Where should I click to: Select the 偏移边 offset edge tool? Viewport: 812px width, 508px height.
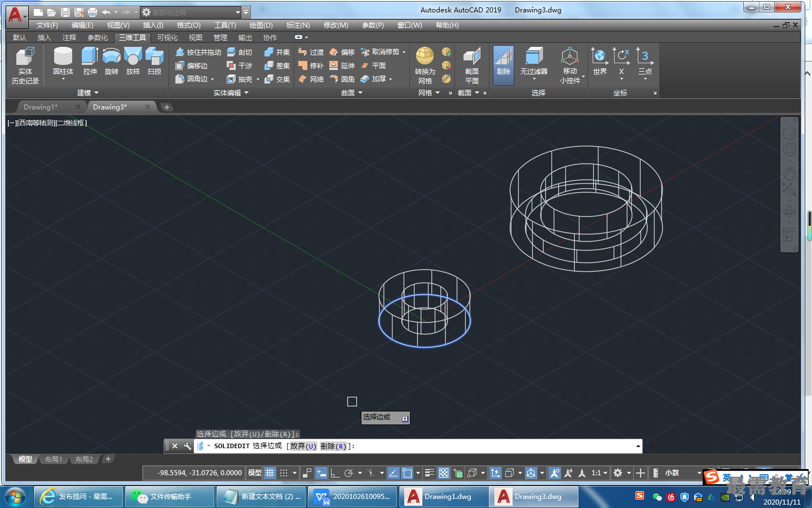click(x=192, y=65)
